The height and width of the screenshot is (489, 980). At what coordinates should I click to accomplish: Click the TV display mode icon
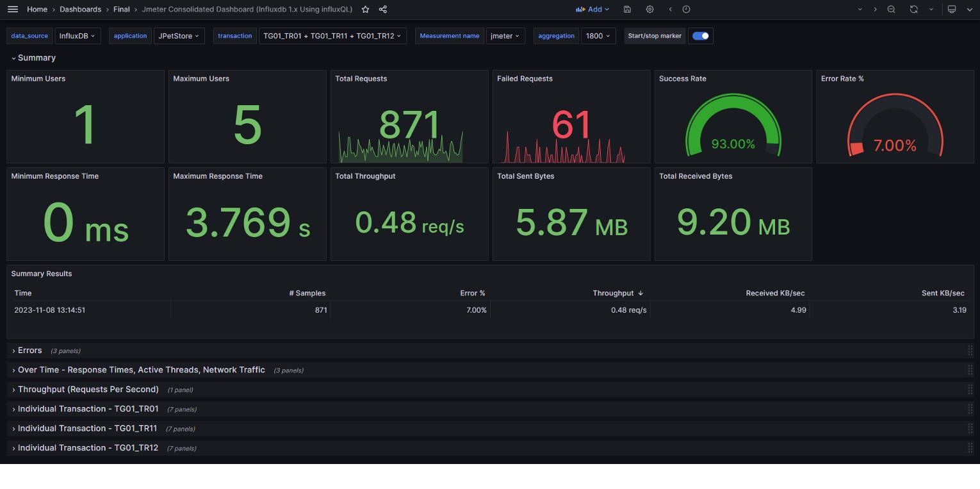pos(952,10)
